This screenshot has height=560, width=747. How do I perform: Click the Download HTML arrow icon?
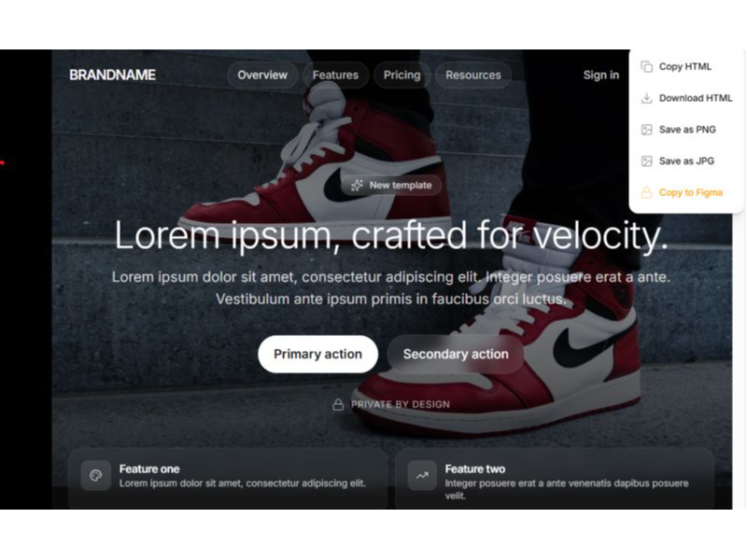pos(646,98)
